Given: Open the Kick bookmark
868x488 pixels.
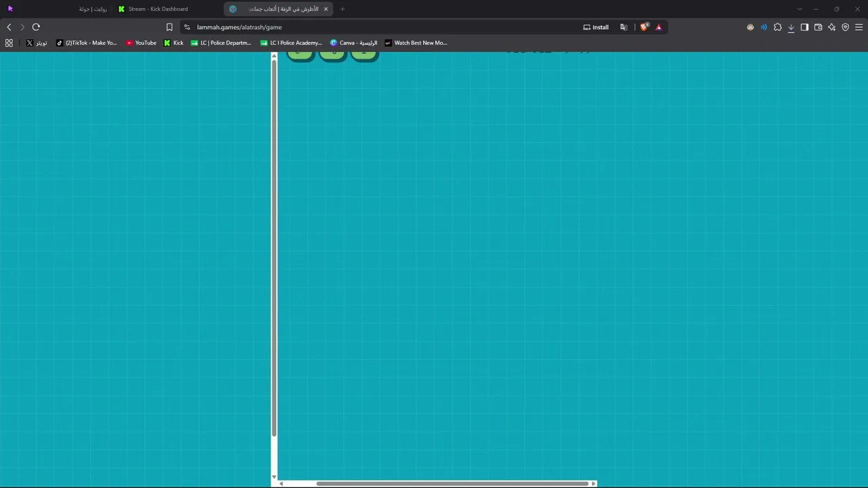Looking at the screenshot, I should coord(174,43).
